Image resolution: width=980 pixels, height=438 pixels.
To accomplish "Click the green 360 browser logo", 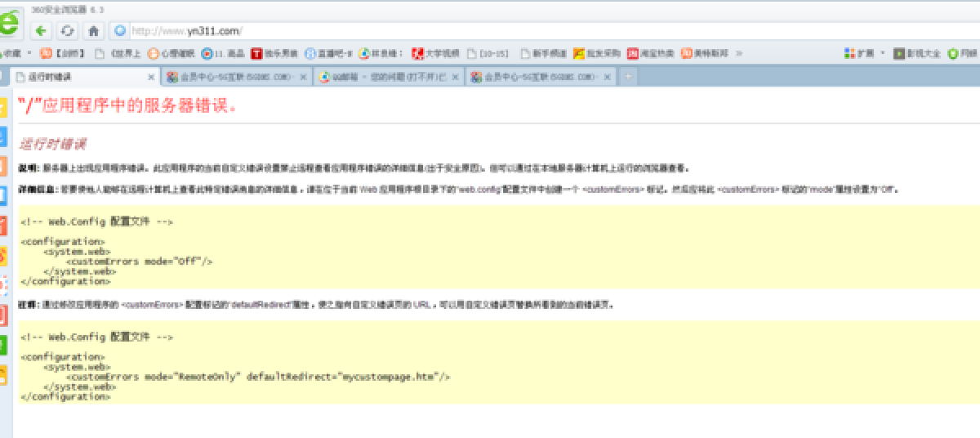I will pos(8,22).
